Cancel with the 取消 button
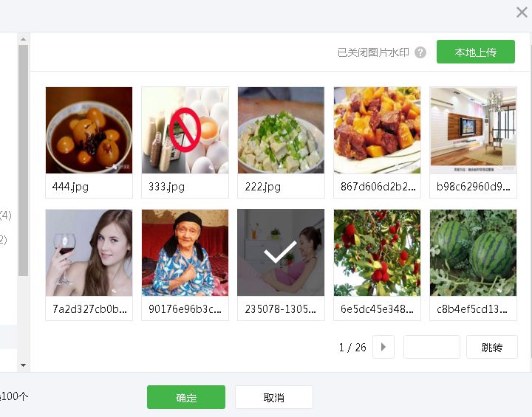The width and height of the screenshot is (532, 417). click(274, 397)
